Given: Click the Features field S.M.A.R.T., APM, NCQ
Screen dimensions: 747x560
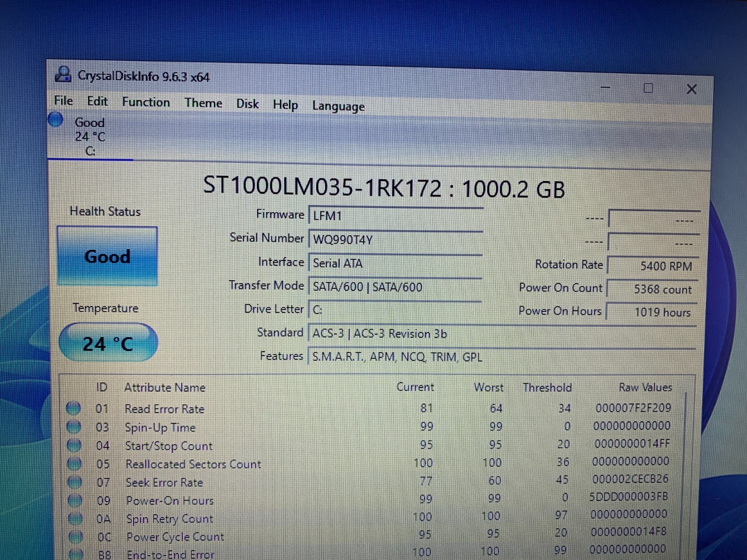Looking at the screenshot, I should point(502,357).
